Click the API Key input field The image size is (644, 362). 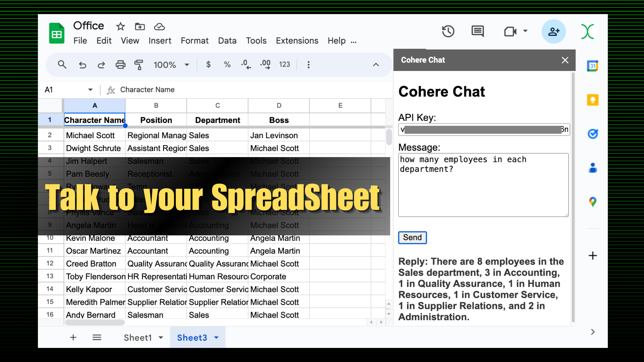[x=484, y=129]
